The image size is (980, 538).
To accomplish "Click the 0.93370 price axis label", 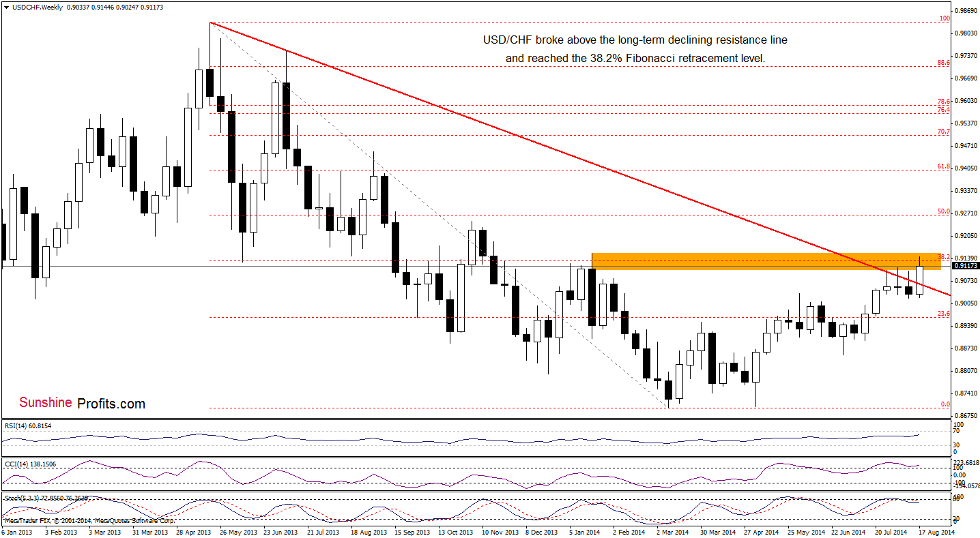I will (966, 191).
